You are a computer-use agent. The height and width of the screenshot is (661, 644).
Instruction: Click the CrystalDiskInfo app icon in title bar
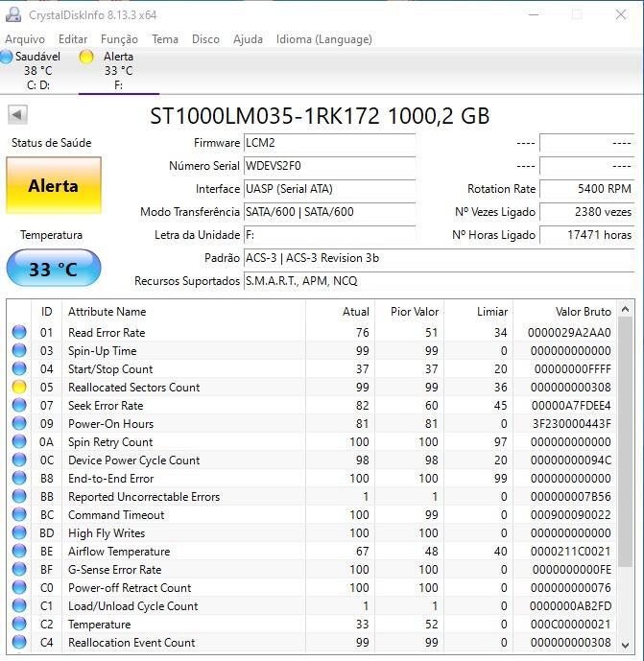pos(13,14)
